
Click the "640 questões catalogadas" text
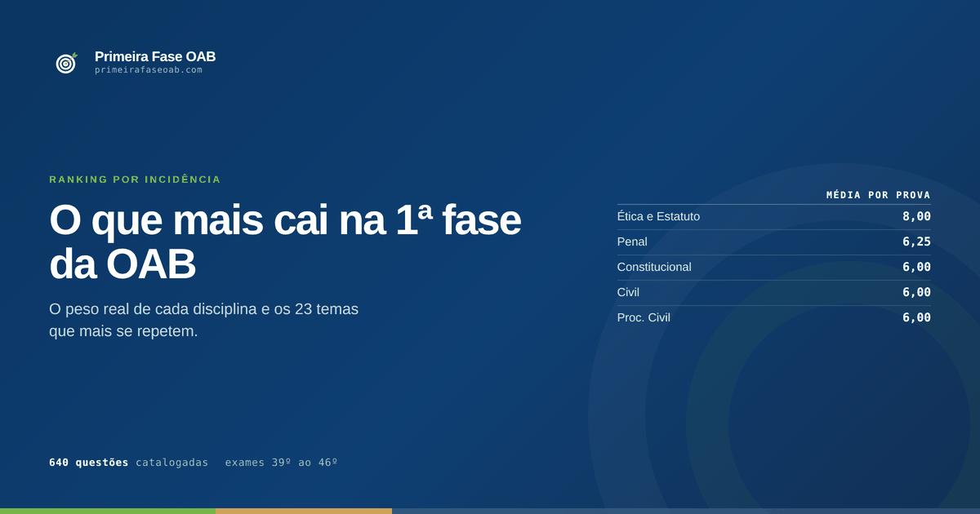129,463
